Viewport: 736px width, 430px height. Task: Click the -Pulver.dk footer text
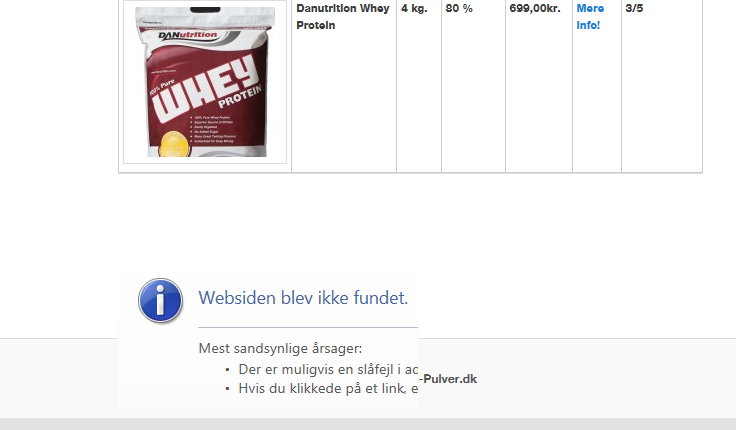tap(448, 379)
